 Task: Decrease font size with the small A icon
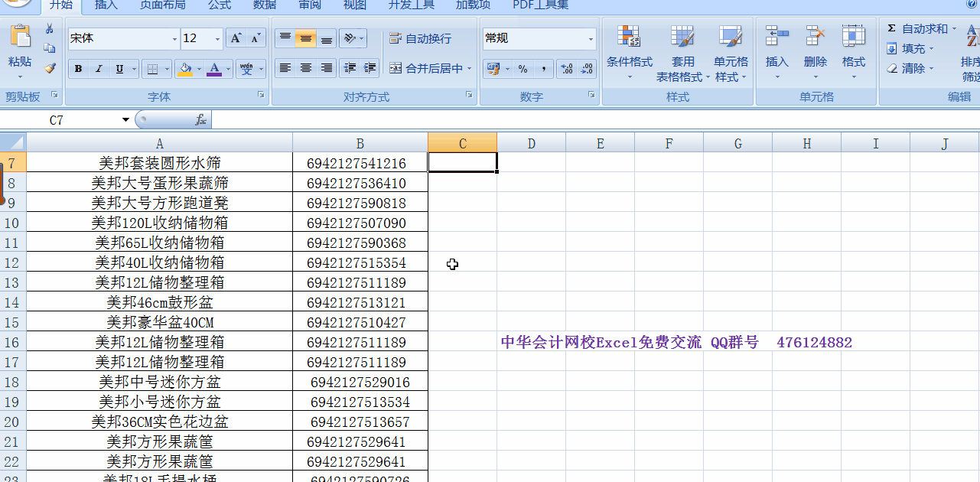[x=256, y=38]
